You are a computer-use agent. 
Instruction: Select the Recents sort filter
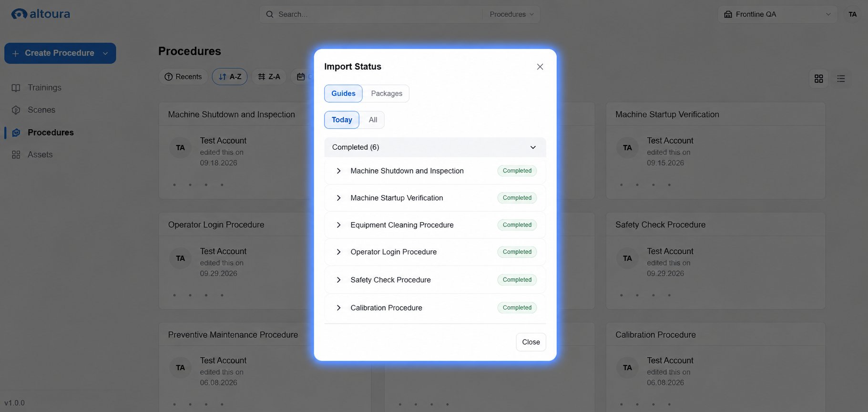point(183,77)
